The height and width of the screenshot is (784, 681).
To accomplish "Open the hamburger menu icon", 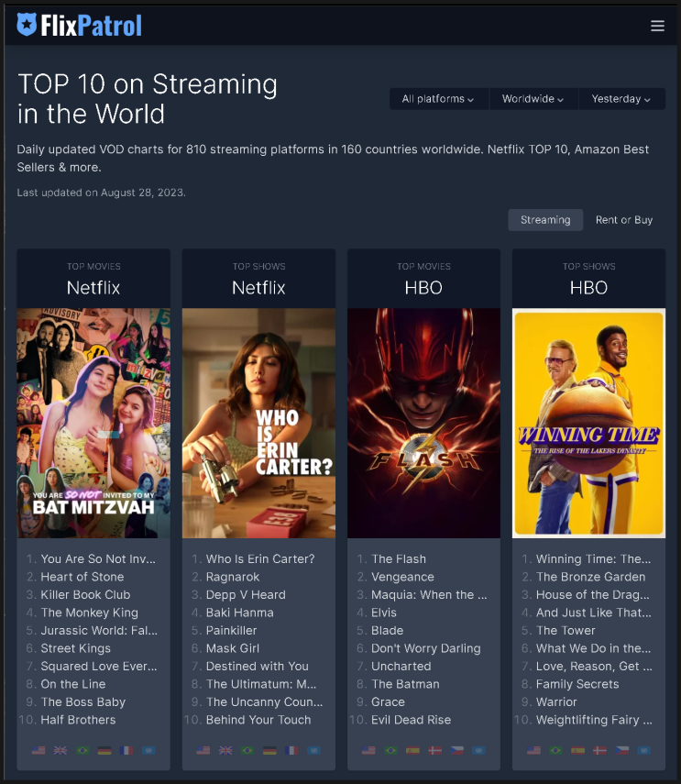I will pos(657,26).
